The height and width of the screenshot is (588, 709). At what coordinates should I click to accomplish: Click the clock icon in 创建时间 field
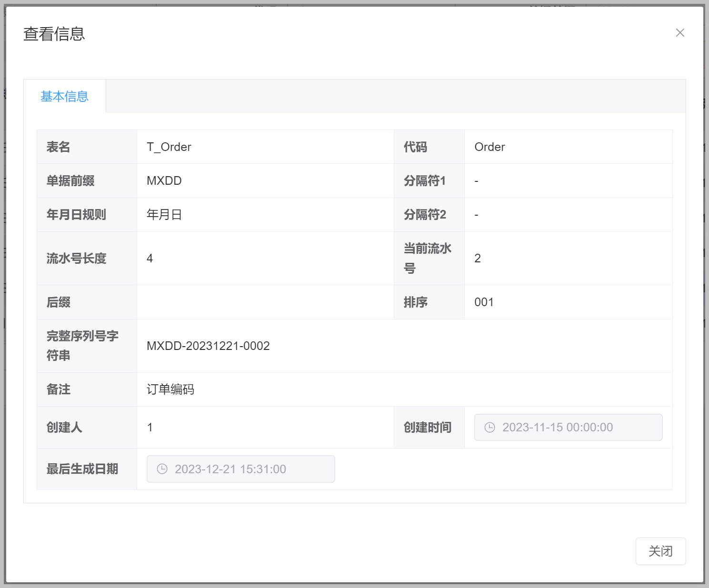coord(489,427)
